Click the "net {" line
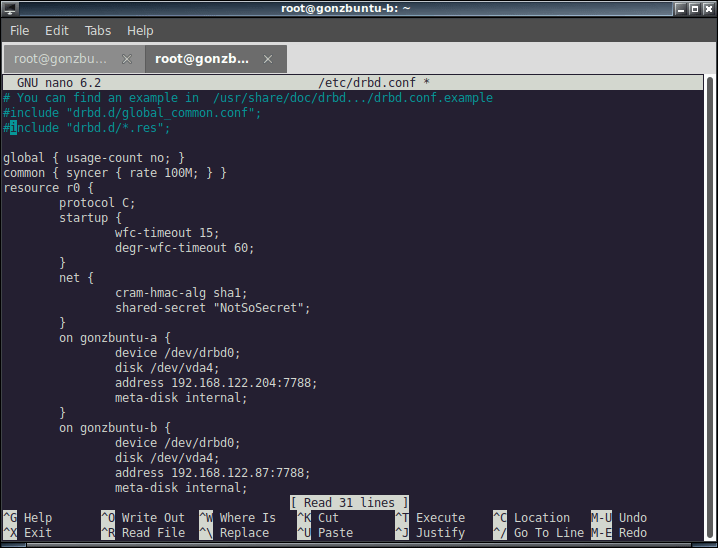 [x=76, y=278]
